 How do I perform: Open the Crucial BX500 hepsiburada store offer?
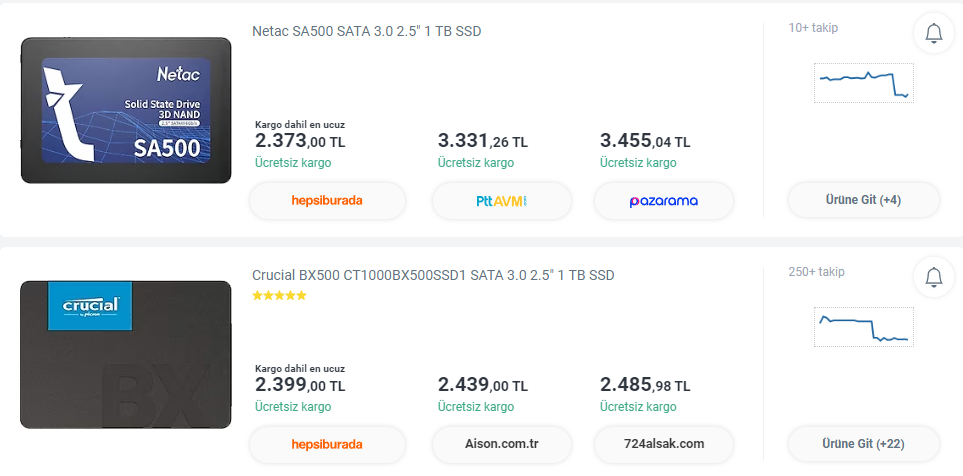click(x=327, y=444)
